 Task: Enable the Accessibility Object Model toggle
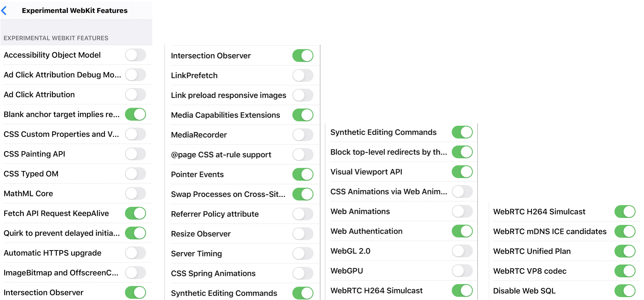point(136,55)
